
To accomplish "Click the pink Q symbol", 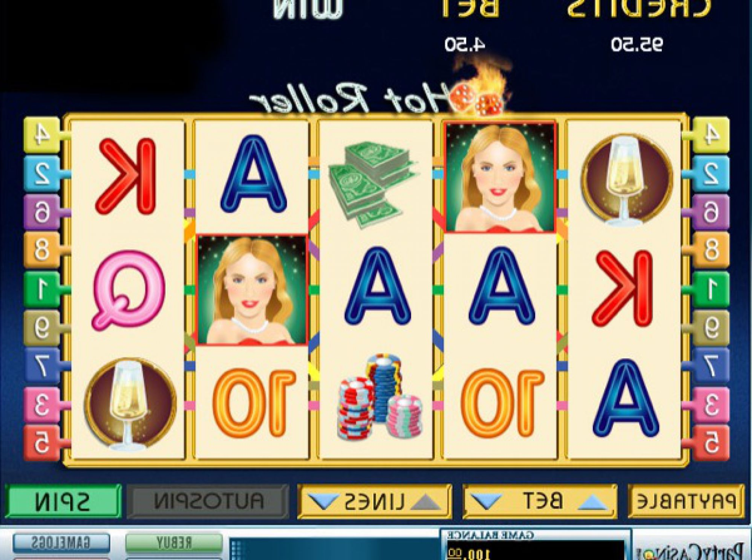I will 128,290.
